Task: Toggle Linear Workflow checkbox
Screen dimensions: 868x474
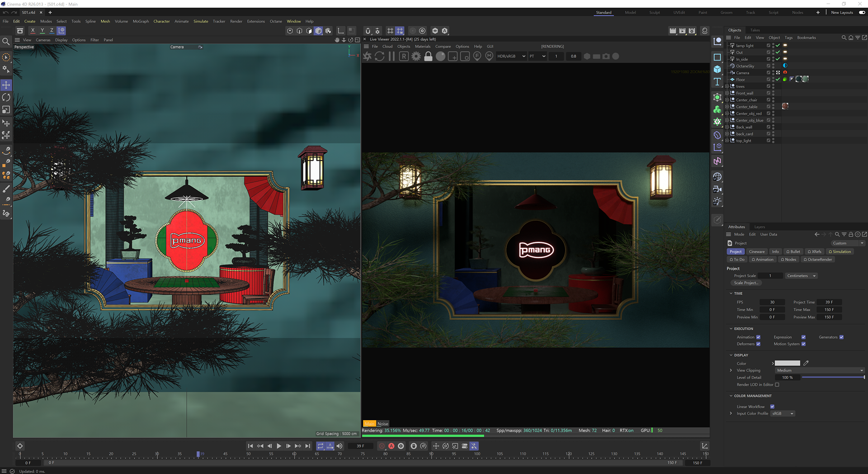Action: pos(772,407)
